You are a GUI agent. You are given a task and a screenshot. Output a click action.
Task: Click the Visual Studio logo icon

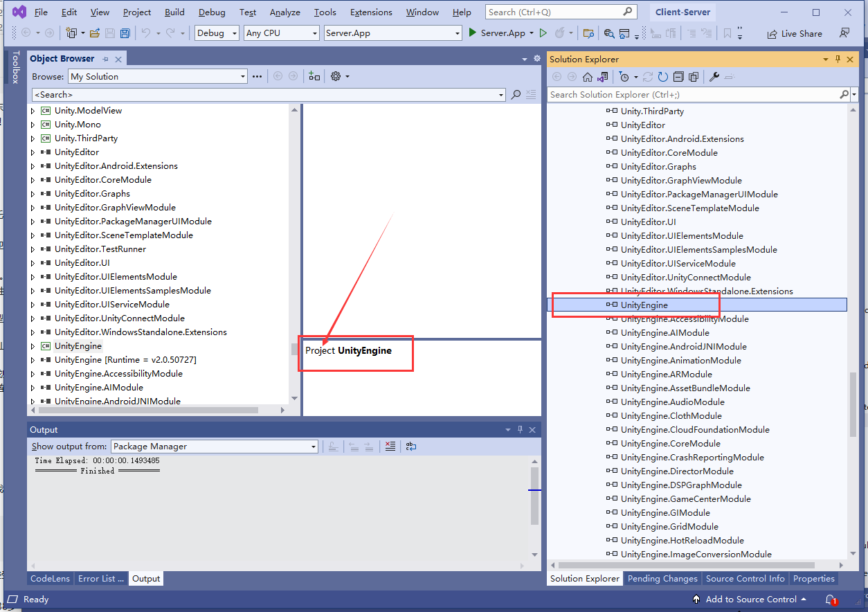[19, 12]
